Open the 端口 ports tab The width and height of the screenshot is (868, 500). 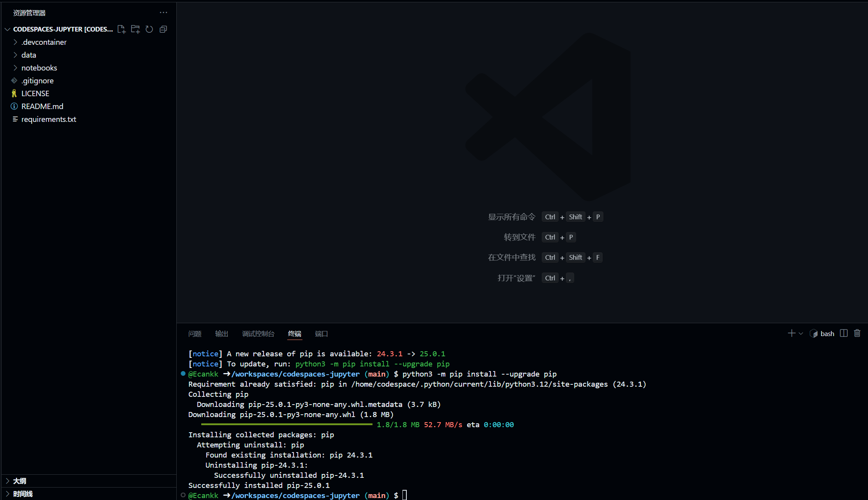tap(321, 334)
